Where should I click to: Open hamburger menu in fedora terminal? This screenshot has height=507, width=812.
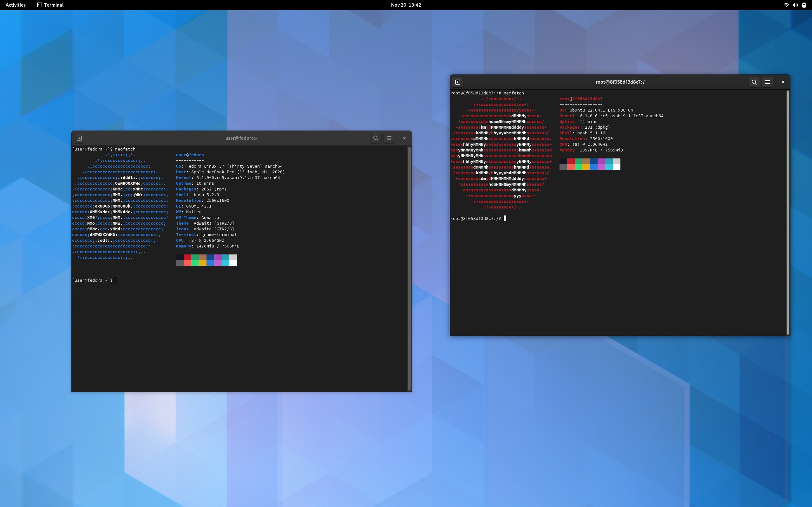pos(389,138)
